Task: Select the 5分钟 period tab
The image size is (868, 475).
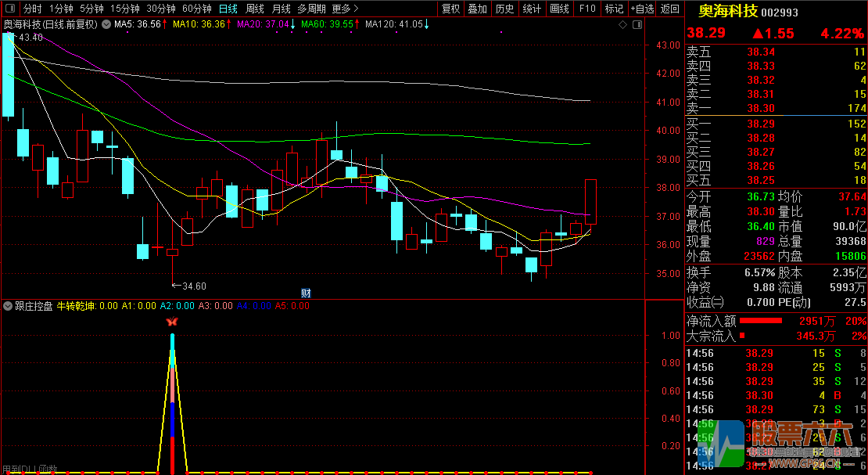Action: tap(91, 9)
